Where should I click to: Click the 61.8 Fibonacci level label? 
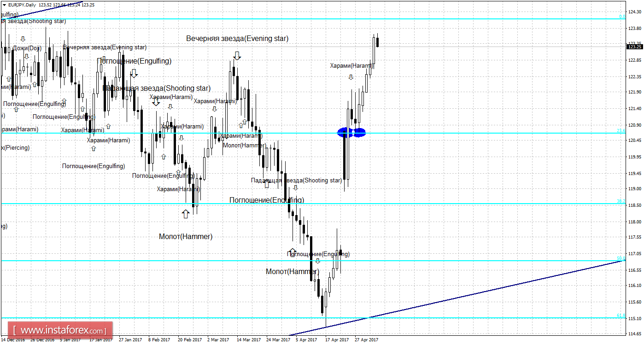[621, 316]
